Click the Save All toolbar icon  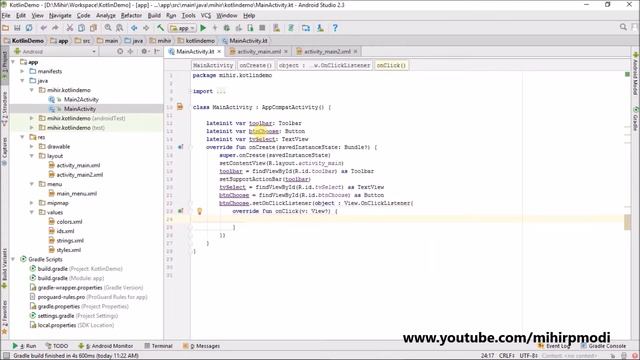tap(17, 28)
